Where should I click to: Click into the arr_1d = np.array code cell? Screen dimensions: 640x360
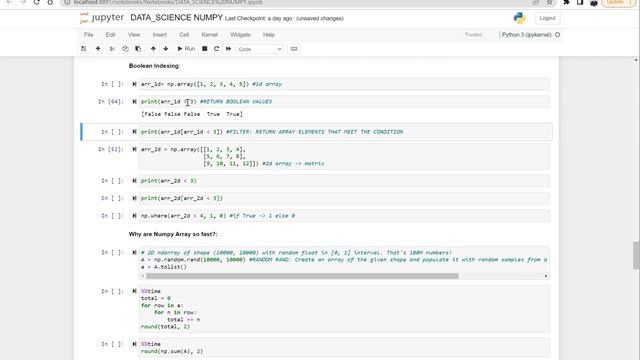coord(344,84)
